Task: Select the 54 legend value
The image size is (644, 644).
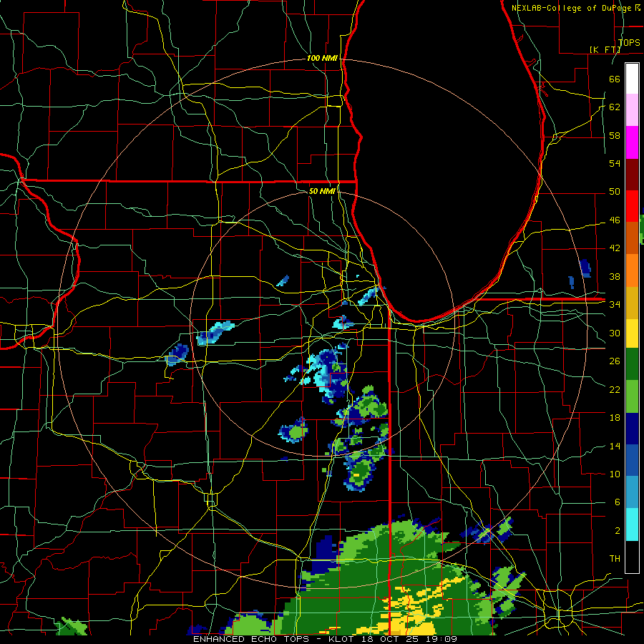Action: [x=615, y=163]
